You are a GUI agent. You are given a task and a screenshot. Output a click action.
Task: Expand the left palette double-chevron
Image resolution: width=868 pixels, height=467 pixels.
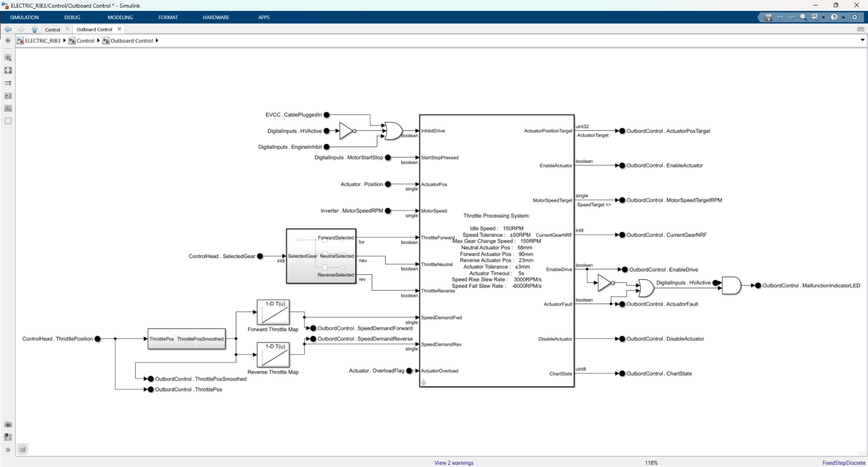(8, 450)
